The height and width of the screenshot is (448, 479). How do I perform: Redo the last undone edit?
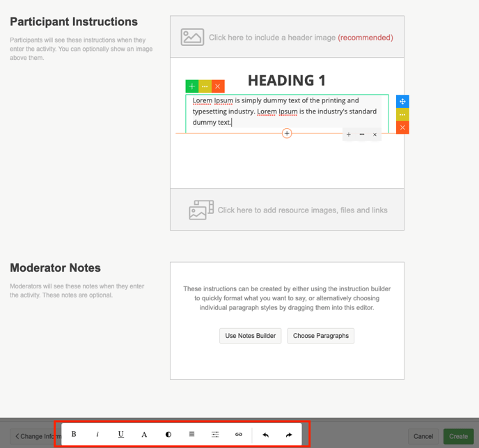(x=289, y=435)
